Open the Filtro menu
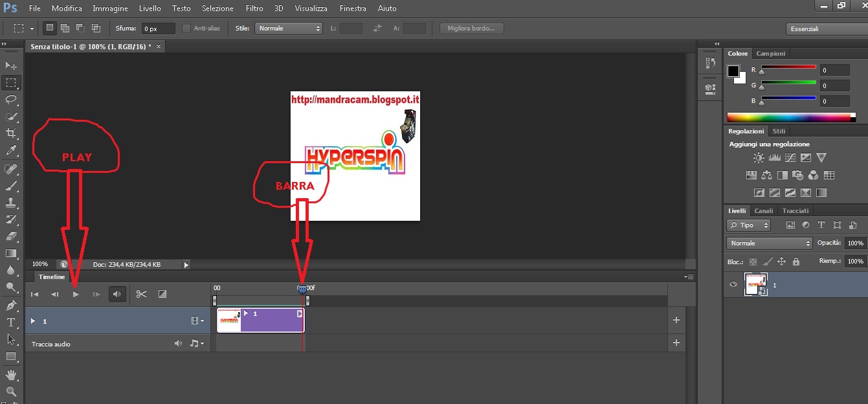The width and height of the screenshot is (868, 404). (254, 8)
